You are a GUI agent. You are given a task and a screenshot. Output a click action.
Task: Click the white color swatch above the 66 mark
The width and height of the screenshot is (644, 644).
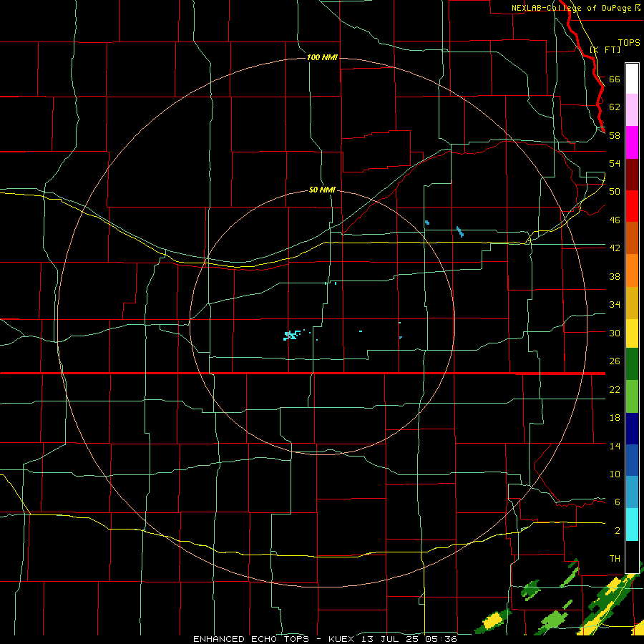[632, 79]
